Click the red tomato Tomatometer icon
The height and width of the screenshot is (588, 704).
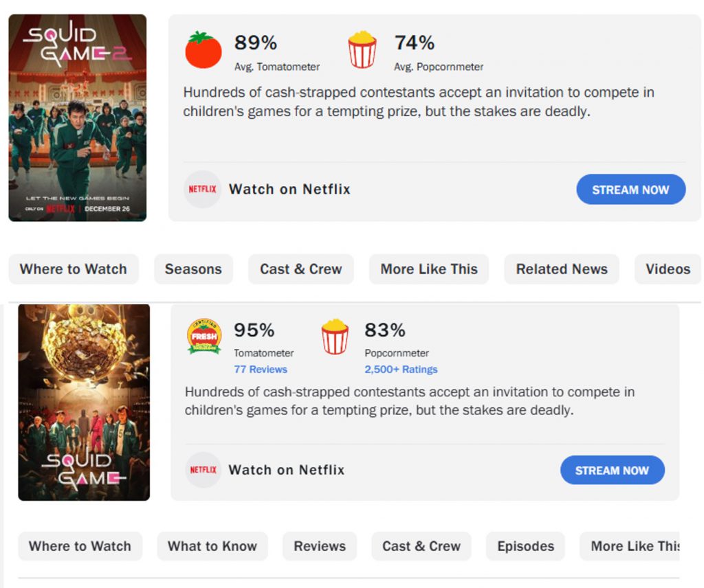coord(203,50)
